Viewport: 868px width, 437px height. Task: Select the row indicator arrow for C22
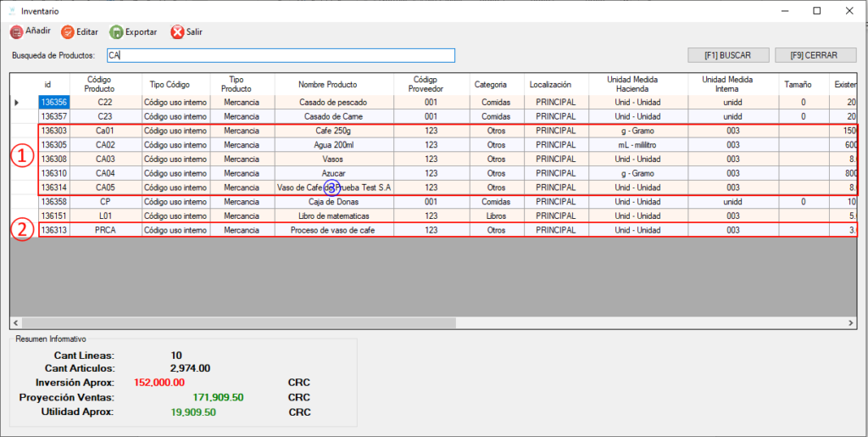18,103
